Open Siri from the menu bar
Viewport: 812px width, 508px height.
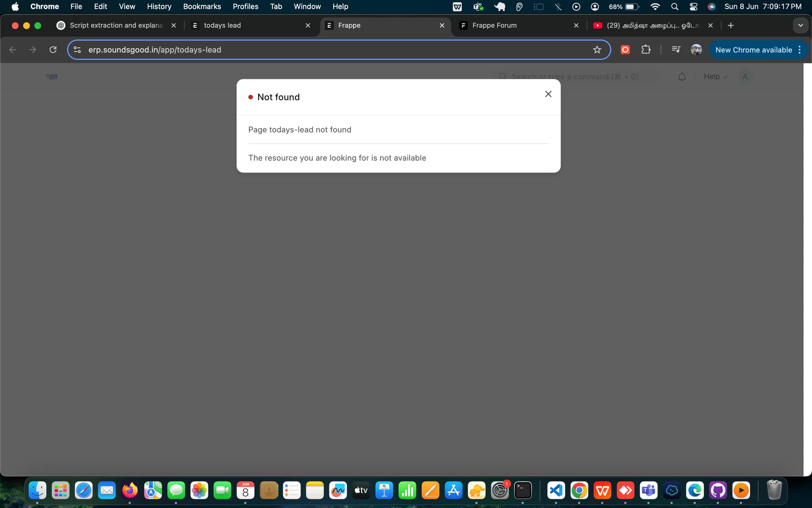point(712,6)
